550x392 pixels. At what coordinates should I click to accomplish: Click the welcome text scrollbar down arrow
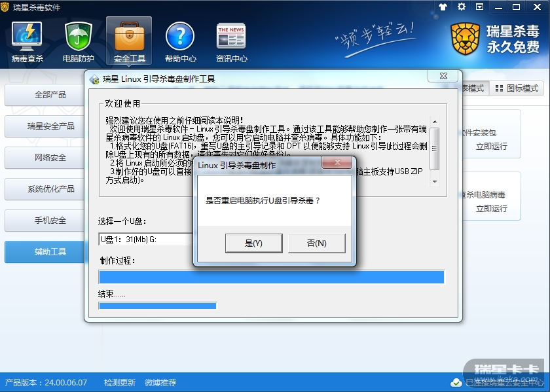[435, 182]
